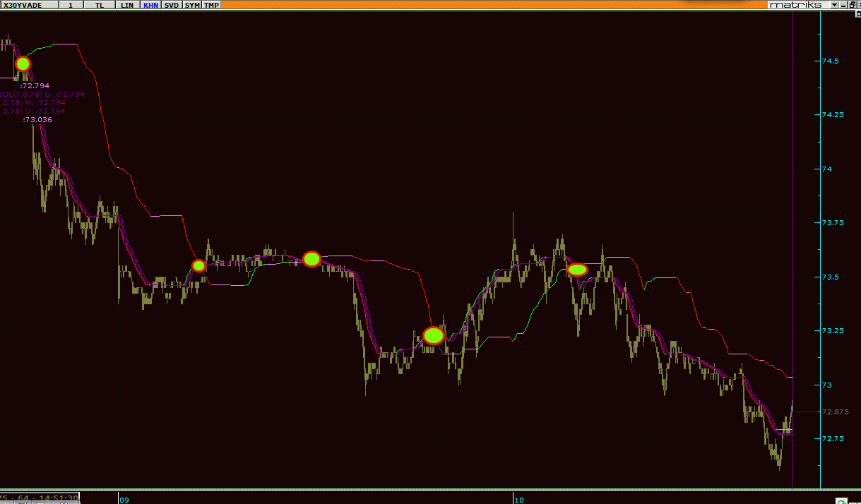861x504 pixels.
Task: Click the small green signal marker near 73.55
Action: pyautogui.click(x=198, y=265)
